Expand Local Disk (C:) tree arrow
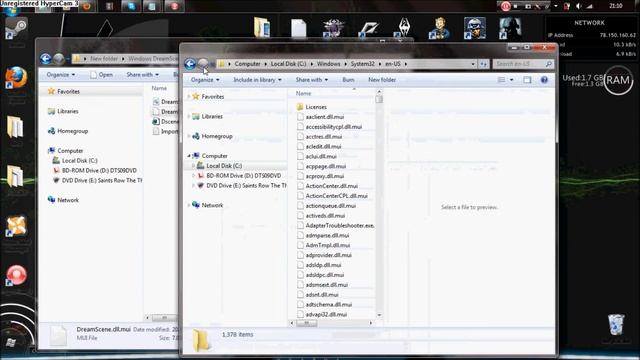The height and width of the screenshot is (360, 640). (x=194, y=166)
